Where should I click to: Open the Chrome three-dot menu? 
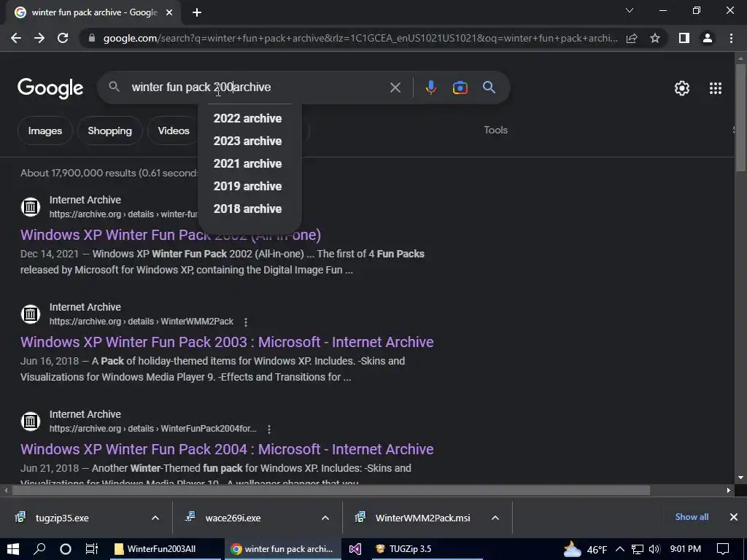[x=731, y=38]
